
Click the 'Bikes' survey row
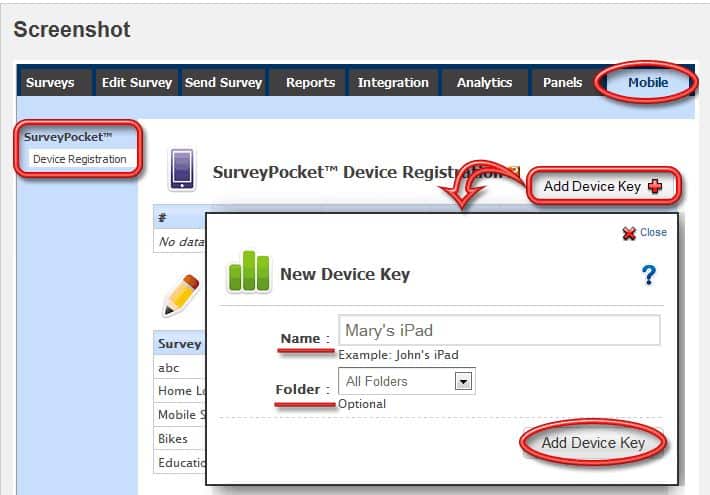pos(180,438)
